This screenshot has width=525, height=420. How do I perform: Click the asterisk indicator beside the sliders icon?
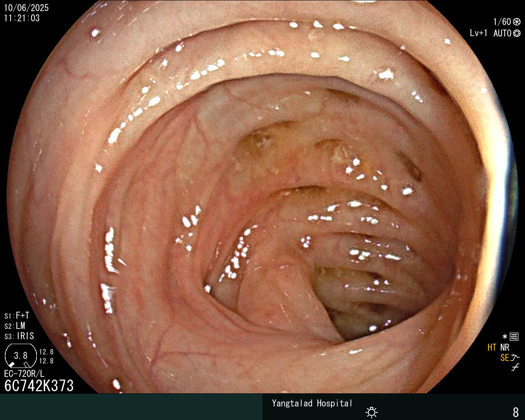(x=505, y=337)
